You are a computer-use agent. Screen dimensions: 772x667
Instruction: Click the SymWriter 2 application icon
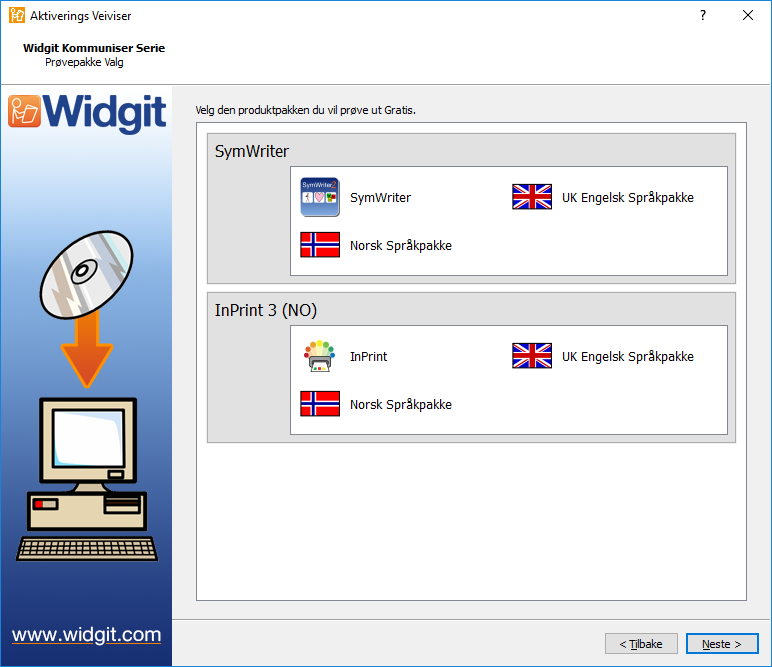[320, 197]
